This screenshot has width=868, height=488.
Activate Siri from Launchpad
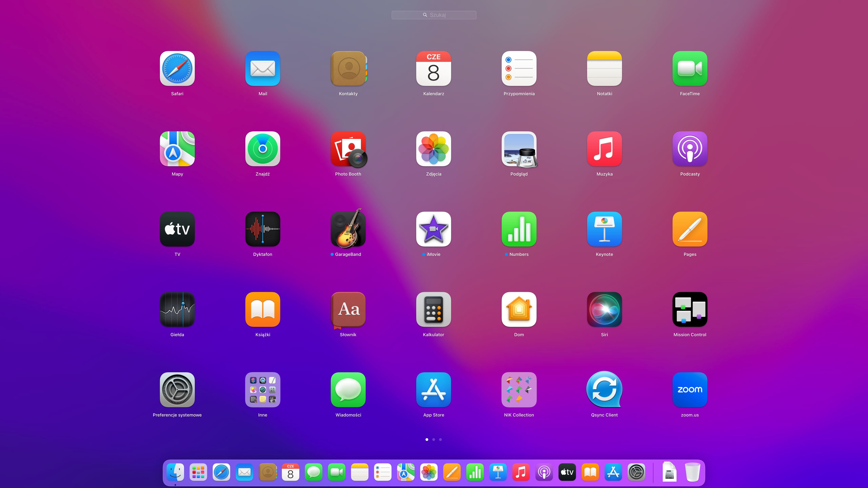(x=605, y=310)
